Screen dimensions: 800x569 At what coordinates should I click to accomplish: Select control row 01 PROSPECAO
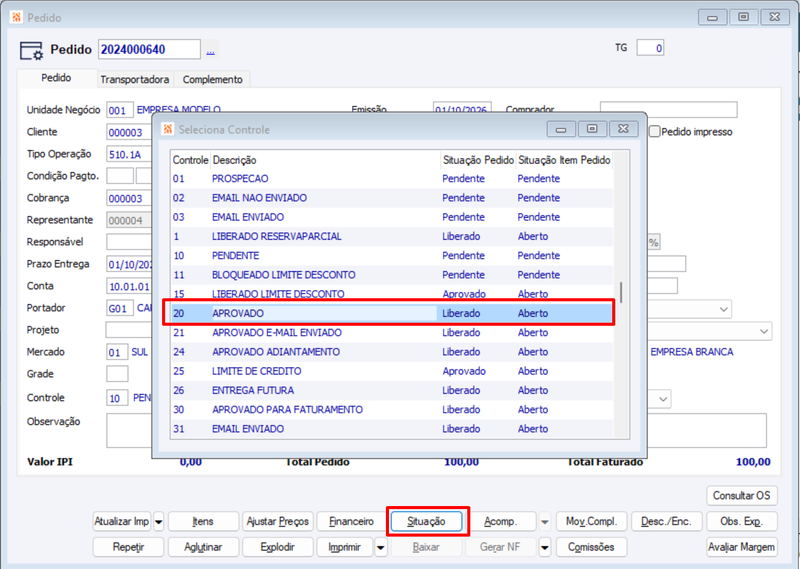pos(392,179)
